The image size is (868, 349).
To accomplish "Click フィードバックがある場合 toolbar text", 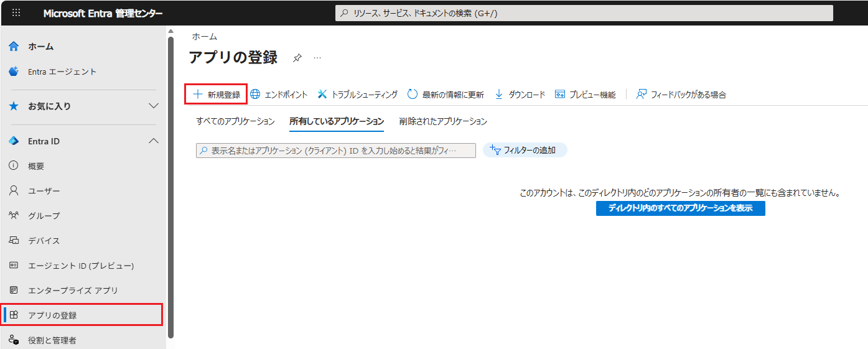I will [688, 95].
